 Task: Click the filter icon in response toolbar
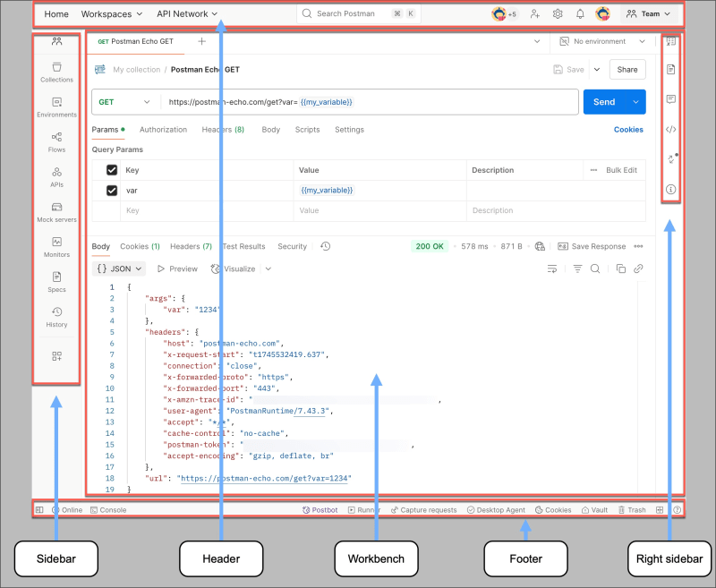(x=577, y=268)
